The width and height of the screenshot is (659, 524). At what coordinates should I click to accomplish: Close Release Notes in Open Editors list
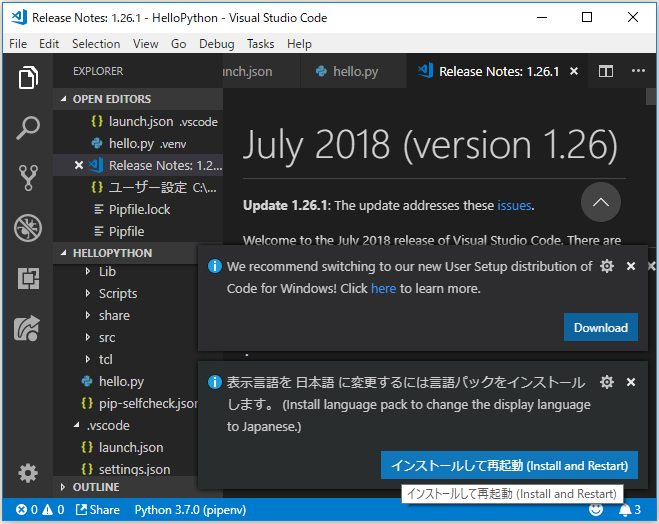pyautogui.click(x=79, y=165)
